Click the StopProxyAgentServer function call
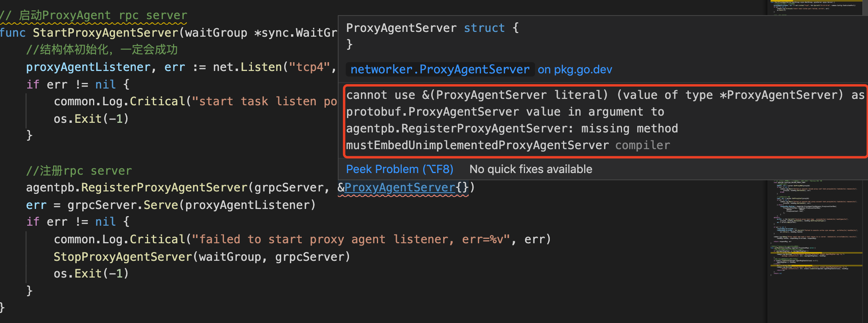Screen dimensions: 868x323 [x=123, y=257]
